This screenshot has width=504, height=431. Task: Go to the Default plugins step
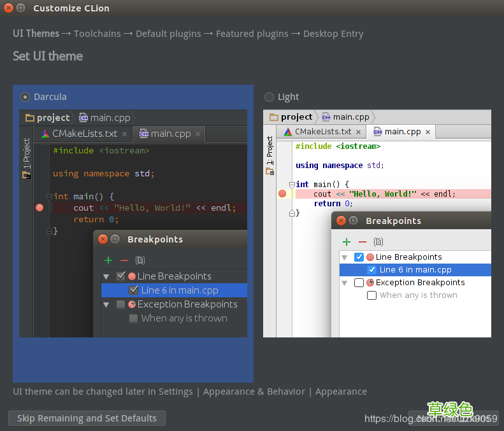(168, 34)
